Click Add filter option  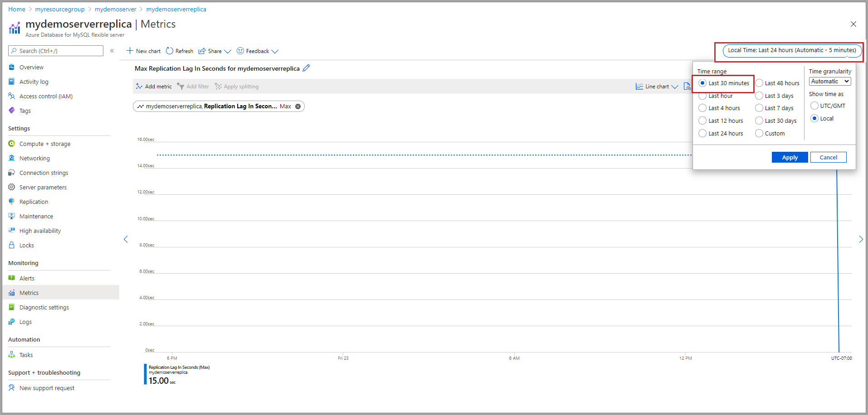[x=193, y=87]
